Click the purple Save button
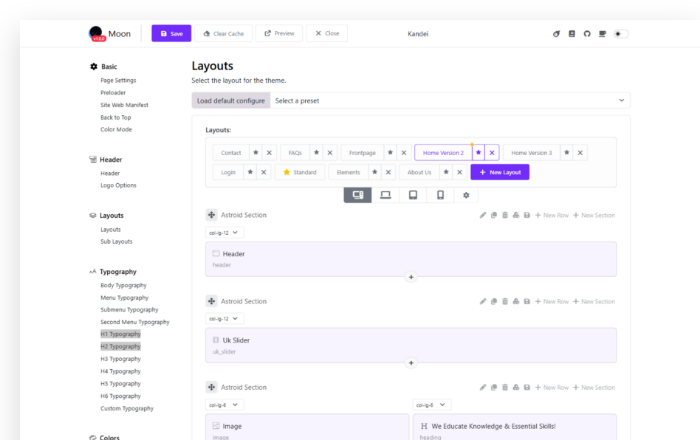Screen dimensions: 700x440 tap(171, 33)
